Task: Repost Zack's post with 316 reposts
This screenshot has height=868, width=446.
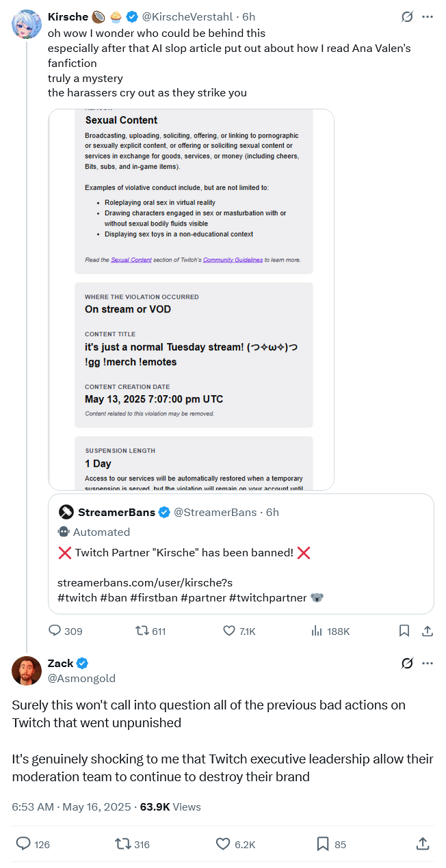Action: tap(123, 844)
